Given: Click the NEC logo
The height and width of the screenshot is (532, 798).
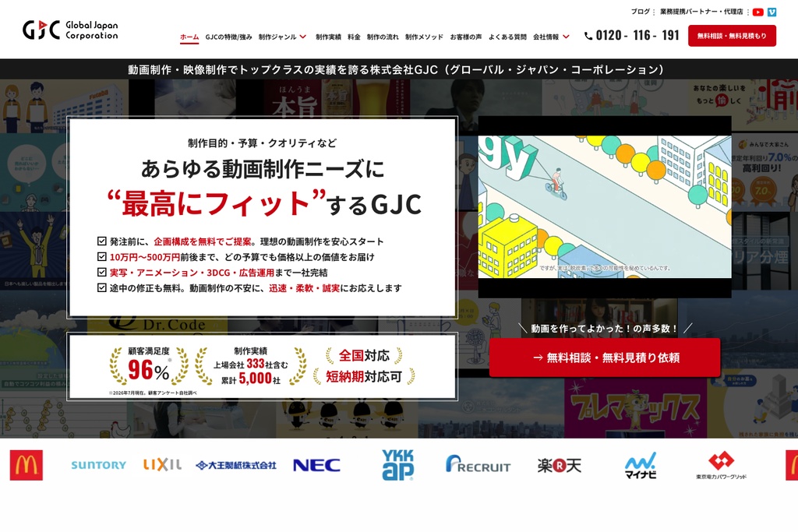Looking at the screenshot, I should tap(316, 465).
